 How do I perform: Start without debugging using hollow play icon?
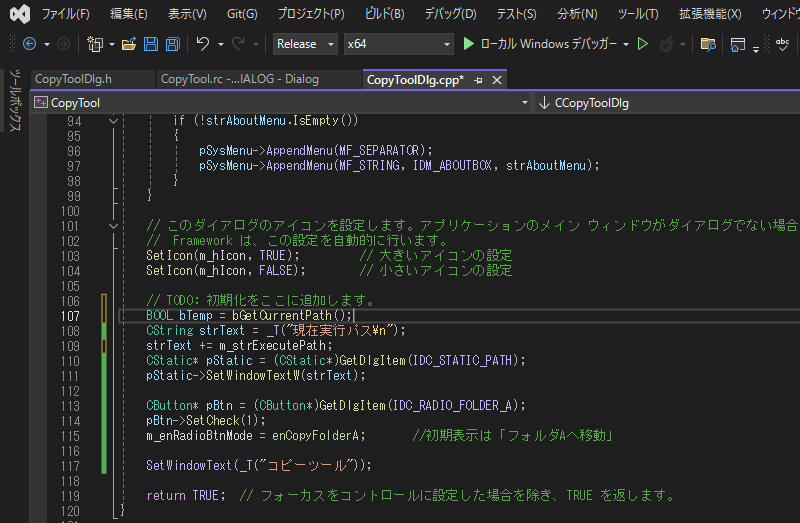pyautogui.click(x=643, y=44)
